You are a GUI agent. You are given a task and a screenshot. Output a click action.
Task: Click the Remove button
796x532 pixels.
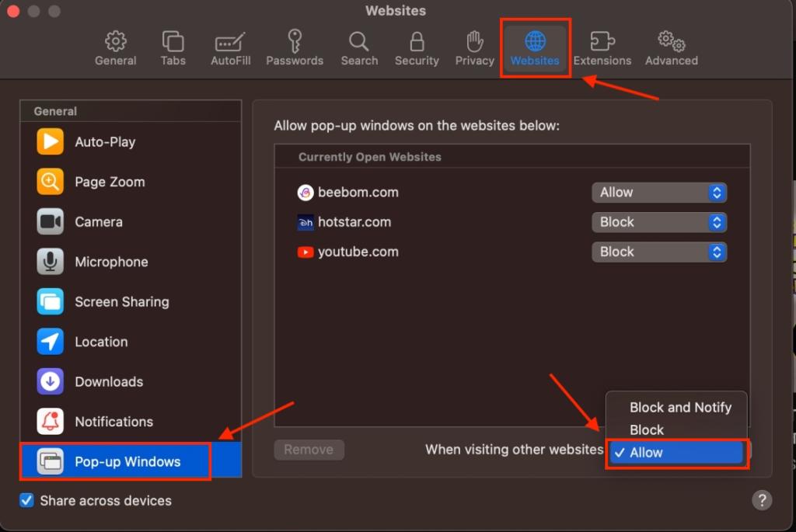coord(309,449)
